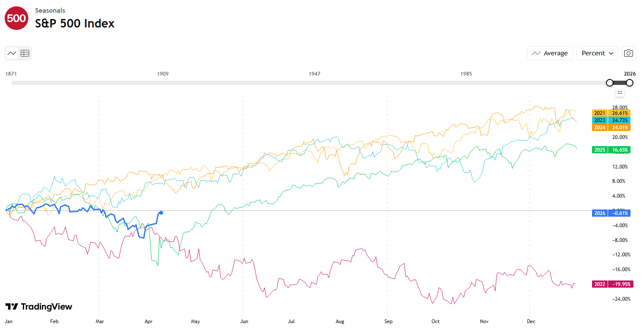Click the red S&P 500 logo
This screenshot has width=644, height=332.
(x=16, y=18)
